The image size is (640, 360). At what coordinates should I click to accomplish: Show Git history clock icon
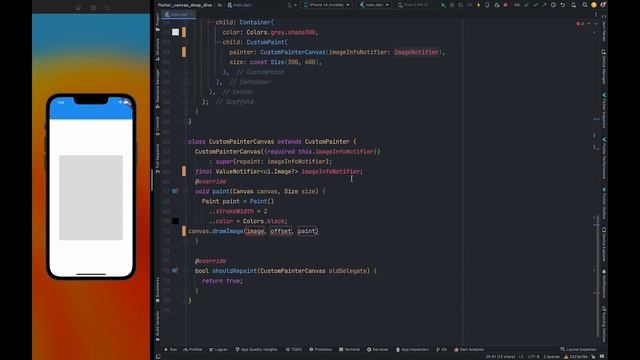tap(553, 5)
